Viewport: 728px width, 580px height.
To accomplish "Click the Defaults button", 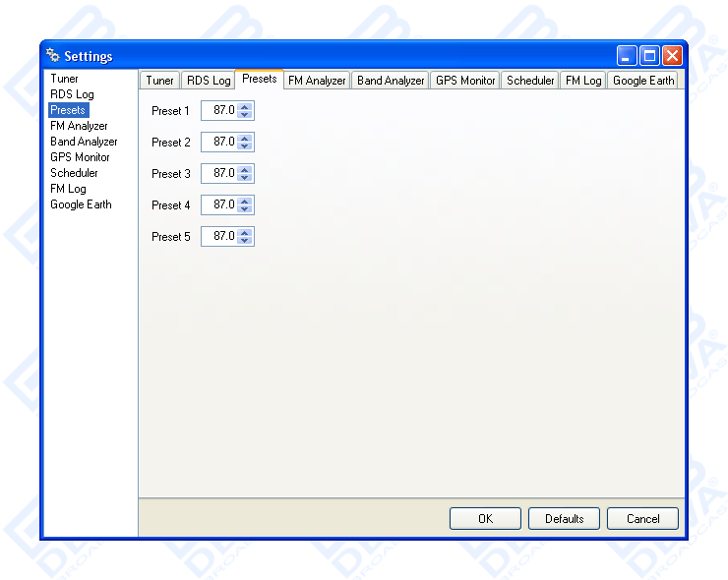I will coord(564,518).
